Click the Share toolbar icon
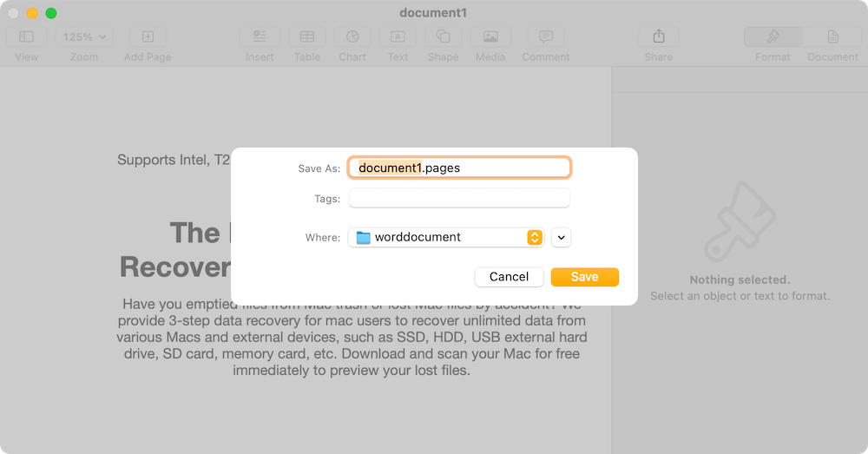 click(659, 37)
